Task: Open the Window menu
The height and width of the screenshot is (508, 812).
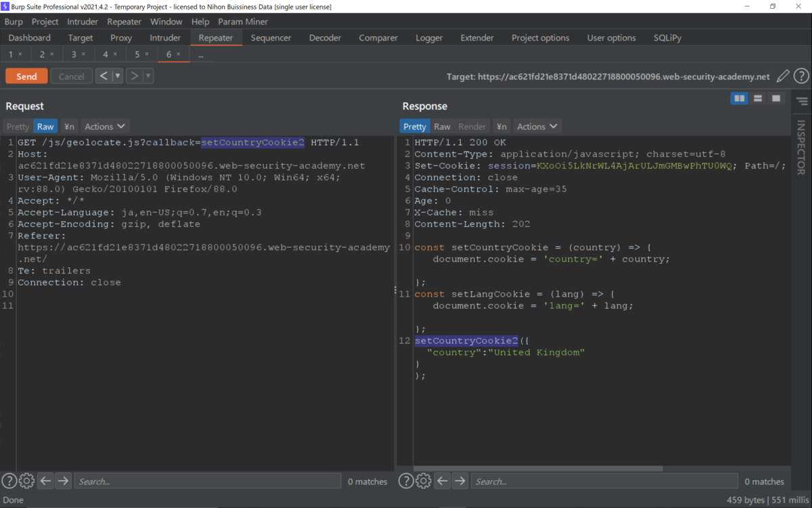Action: click(x=166, y=22)
